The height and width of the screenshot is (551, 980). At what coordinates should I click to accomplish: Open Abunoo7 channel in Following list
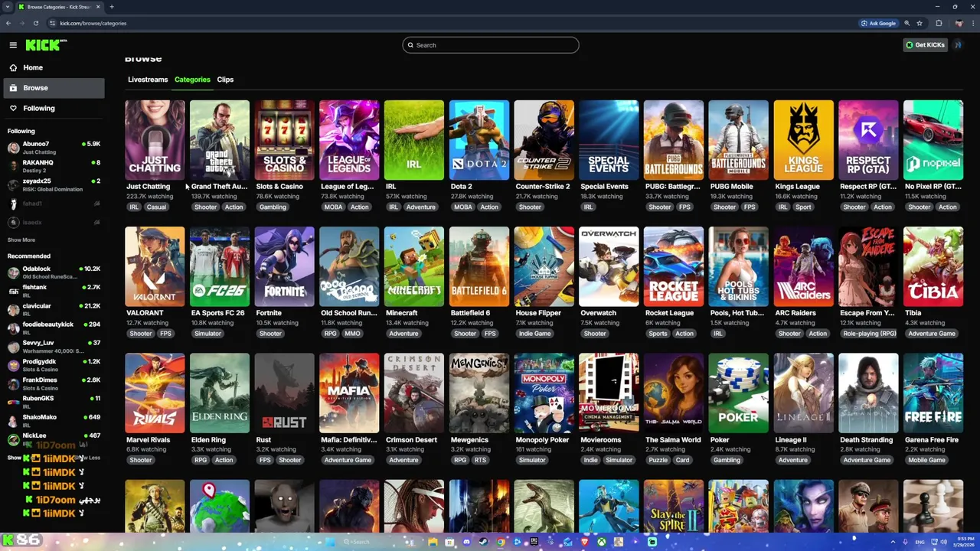[x=54, y=148]
